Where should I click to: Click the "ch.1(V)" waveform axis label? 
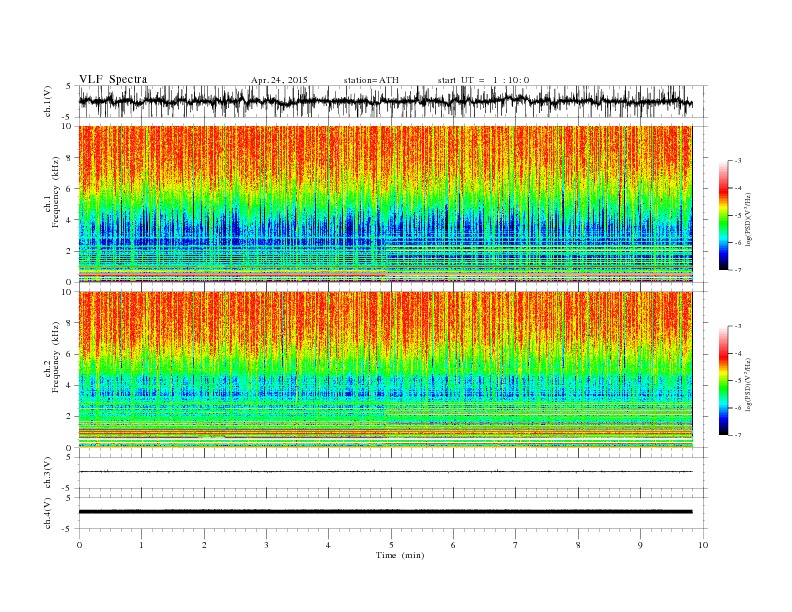point(48,101)
